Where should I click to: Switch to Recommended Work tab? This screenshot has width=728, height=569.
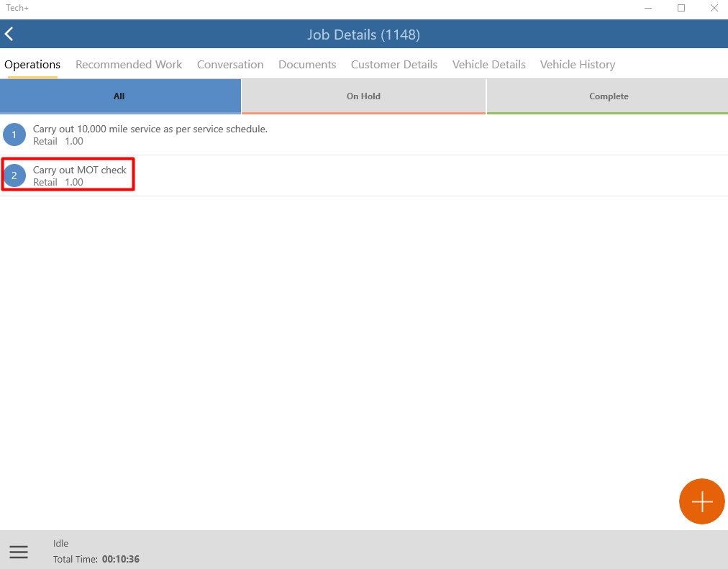click(x=129, y=65)
